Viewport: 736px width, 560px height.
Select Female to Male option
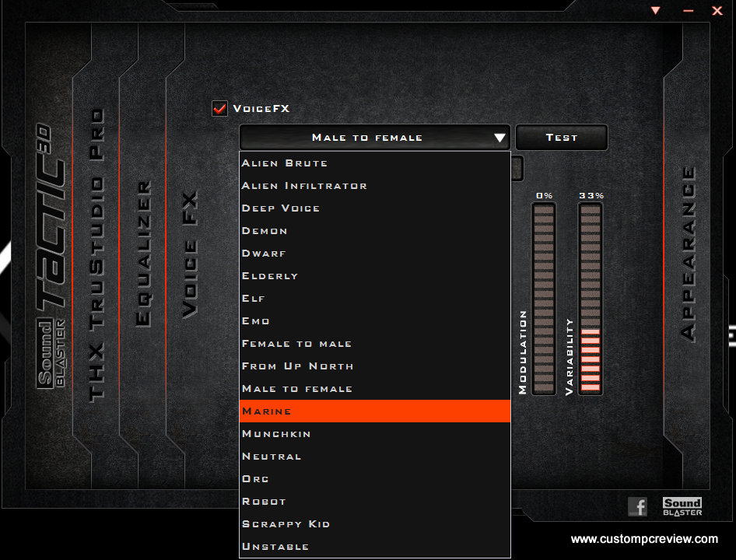coord(374,343)
